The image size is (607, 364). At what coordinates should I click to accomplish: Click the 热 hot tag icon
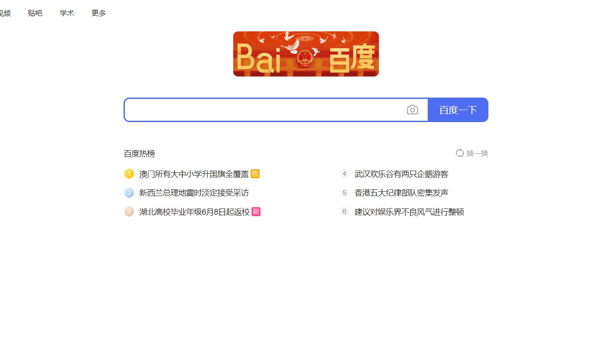[255, 174]
